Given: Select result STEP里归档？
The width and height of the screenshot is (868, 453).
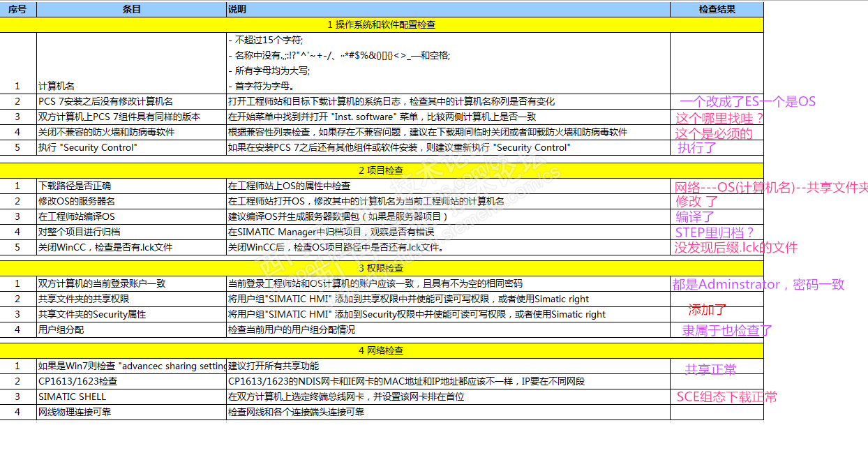Looking at the screenshot, I should pyautogui.click(x=714, y=232).
